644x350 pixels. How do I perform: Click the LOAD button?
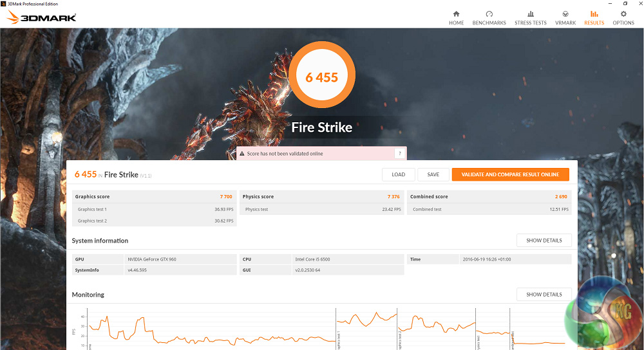tap(399, 174)
